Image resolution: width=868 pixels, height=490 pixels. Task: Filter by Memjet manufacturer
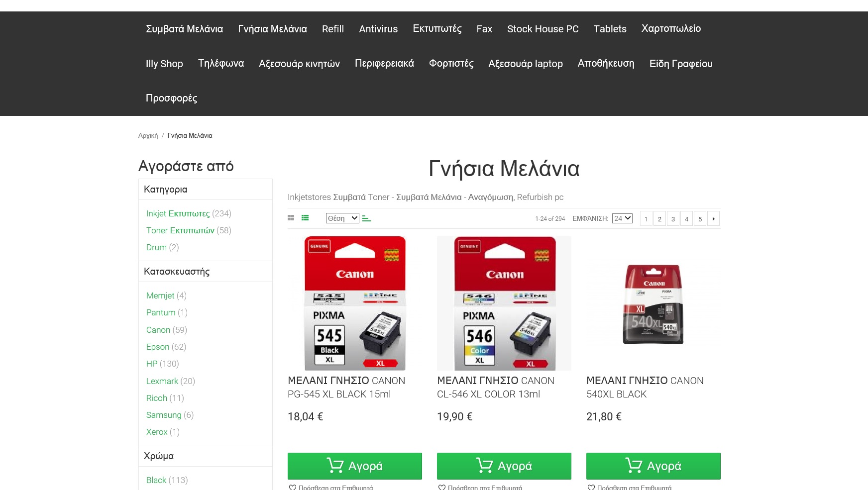pyautogui.click(x=160, y=295)
